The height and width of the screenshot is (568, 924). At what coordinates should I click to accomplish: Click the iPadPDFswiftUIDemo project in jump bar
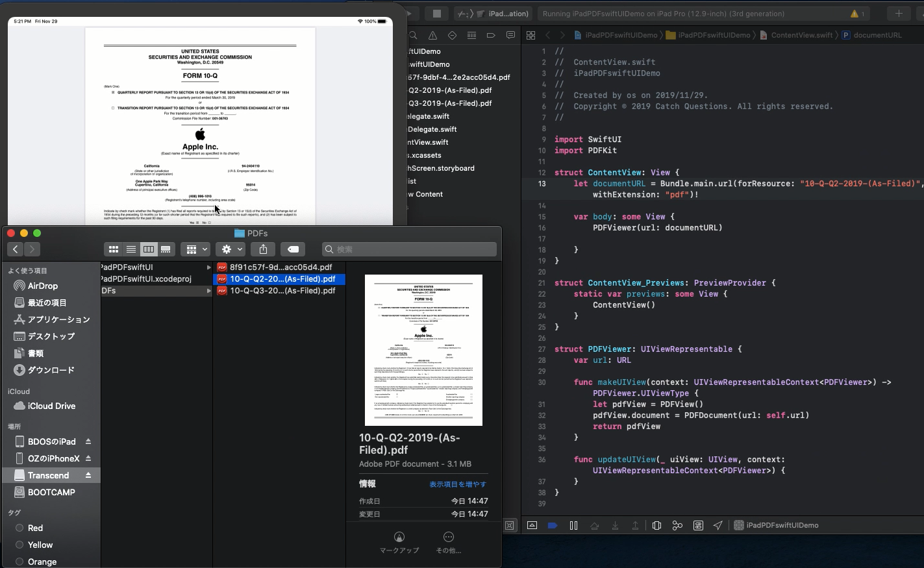(616, 35)
